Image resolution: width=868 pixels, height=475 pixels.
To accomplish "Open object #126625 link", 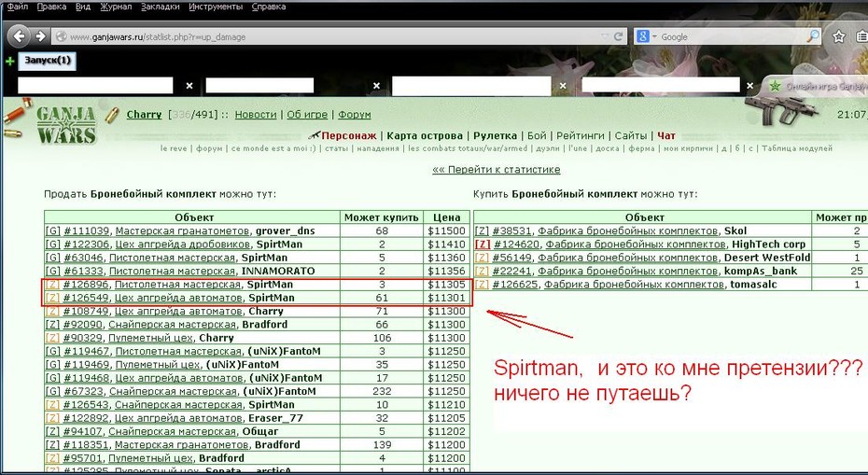I will (515, 284).
